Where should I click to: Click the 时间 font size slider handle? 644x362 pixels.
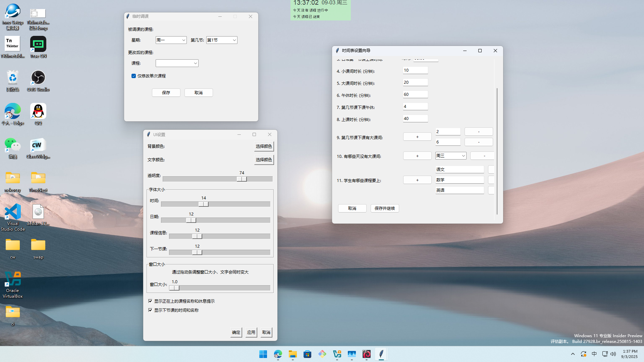tap(204, 204)
